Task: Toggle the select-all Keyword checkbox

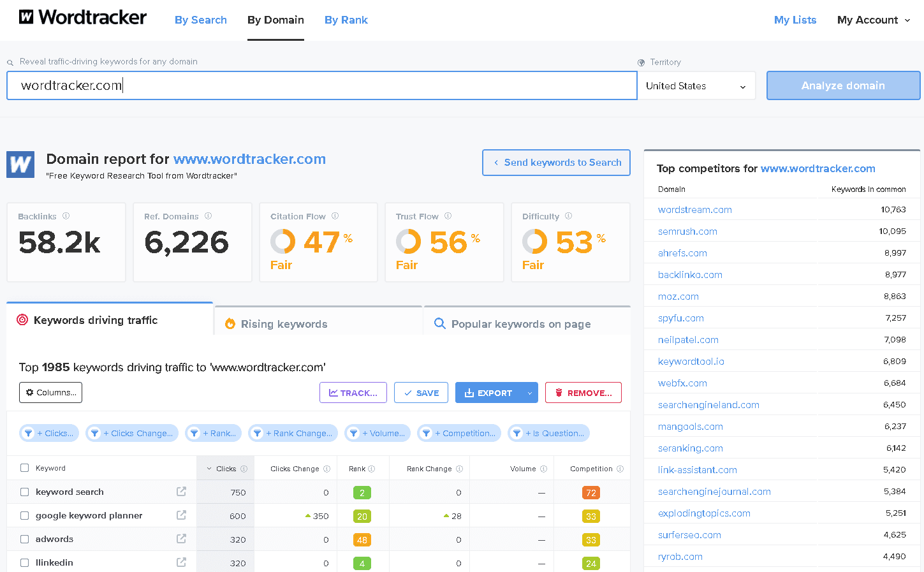Action: click(x=25, y=468)
